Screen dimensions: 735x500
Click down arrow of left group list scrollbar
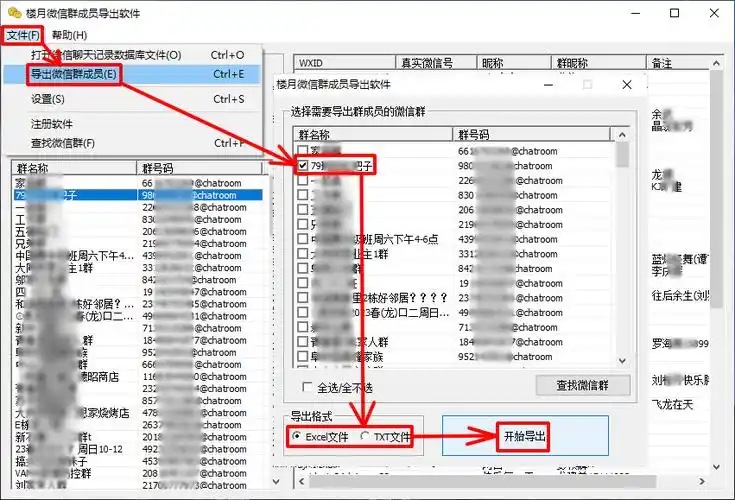coord(276,481)
